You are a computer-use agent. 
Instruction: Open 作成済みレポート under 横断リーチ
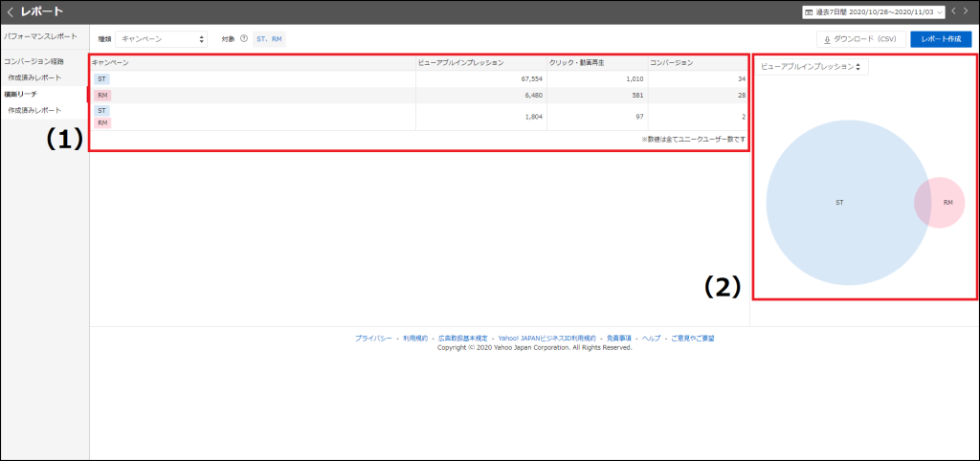pos(35,110)
